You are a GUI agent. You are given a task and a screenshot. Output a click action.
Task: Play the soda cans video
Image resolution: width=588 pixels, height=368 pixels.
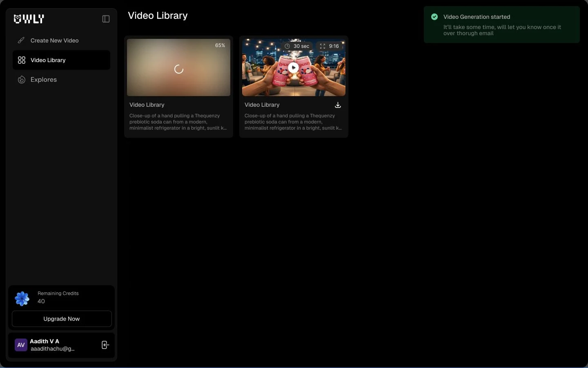(293, 67)
